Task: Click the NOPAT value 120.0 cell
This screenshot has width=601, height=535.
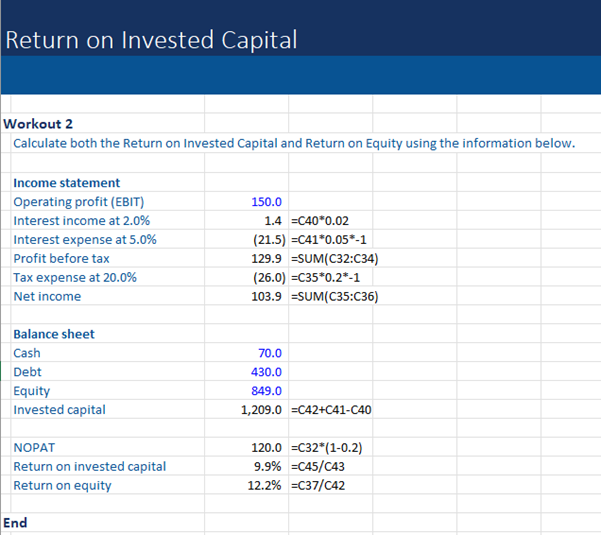Action: 266,448
